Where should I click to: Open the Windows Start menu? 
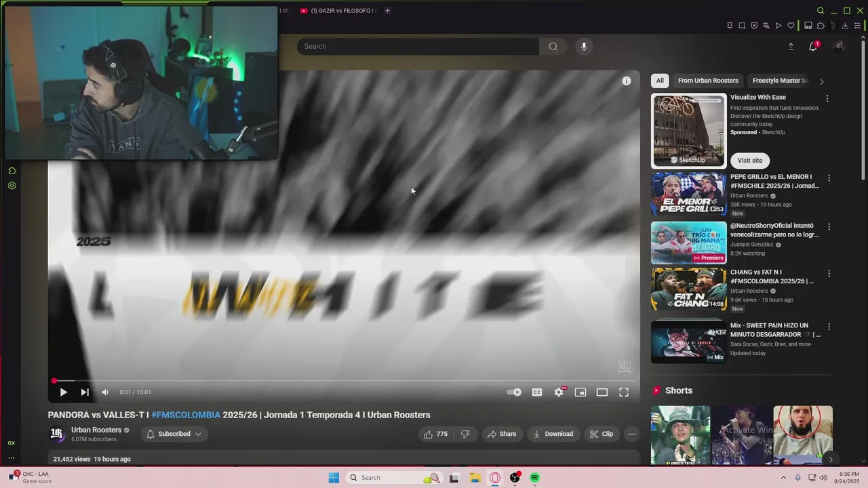point(334,478)
